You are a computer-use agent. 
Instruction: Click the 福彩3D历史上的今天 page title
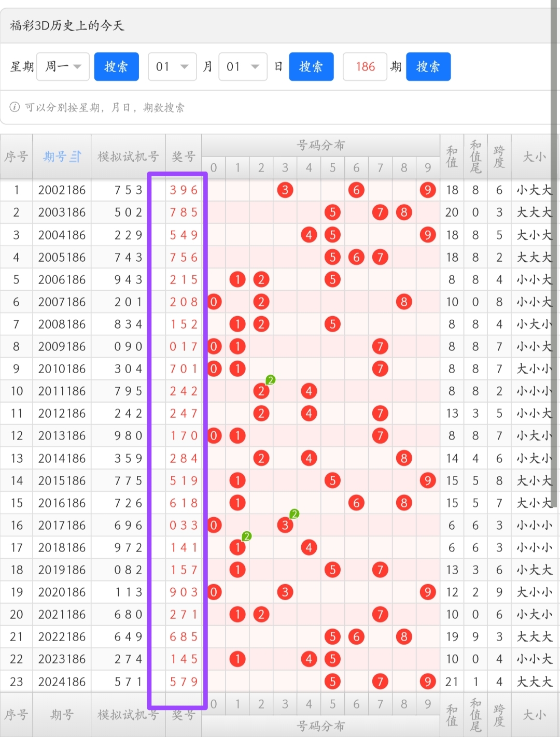67,25
